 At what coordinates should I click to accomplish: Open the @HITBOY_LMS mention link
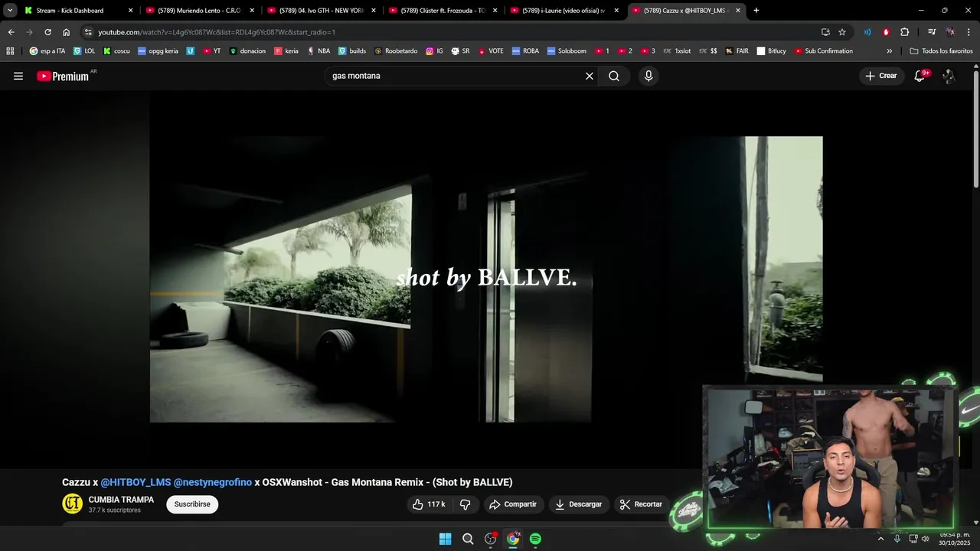coord(136,482)
